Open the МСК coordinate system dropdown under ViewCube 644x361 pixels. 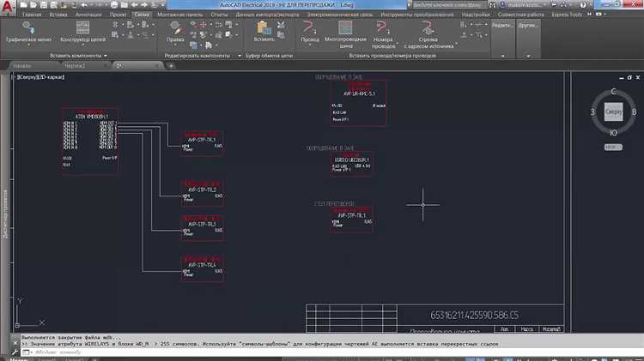pos(613,147)
